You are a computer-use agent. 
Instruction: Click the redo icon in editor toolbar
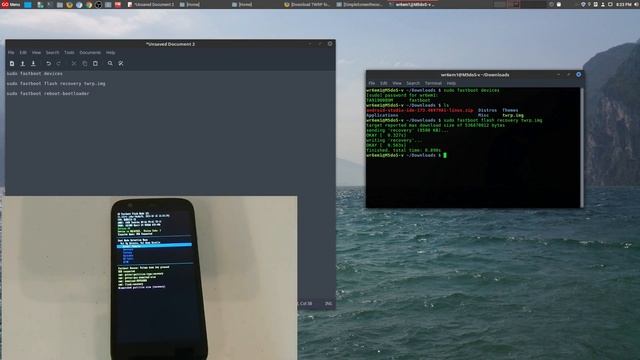tap(59, 64)
